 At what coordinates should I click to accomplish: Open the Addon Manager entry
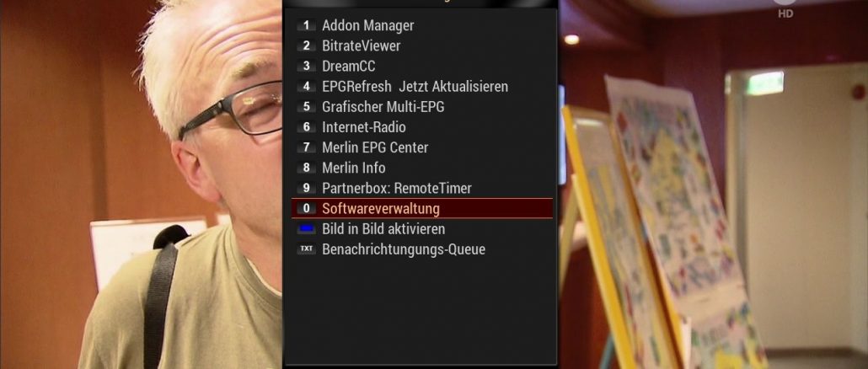click(x=422, y=25)
